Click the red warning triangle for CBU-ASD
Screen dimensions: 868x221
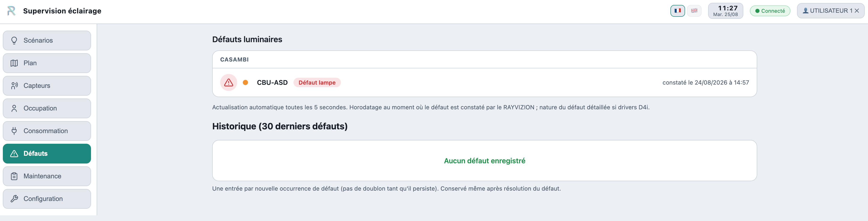(x=229, y=82)
